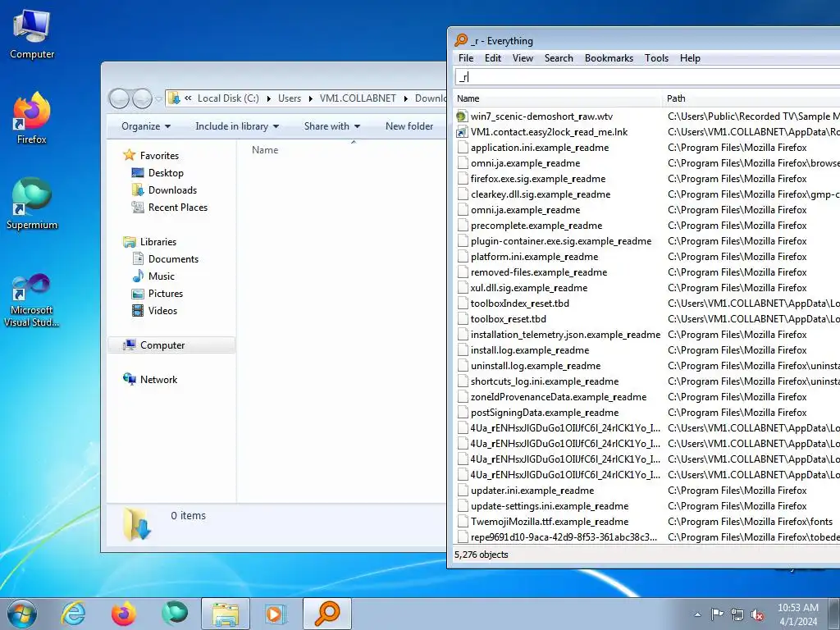Expand the breadcrumb arrow after VM1.COLLABNET
This screenshot has width=840, height=630.
(x=405, y=98)
